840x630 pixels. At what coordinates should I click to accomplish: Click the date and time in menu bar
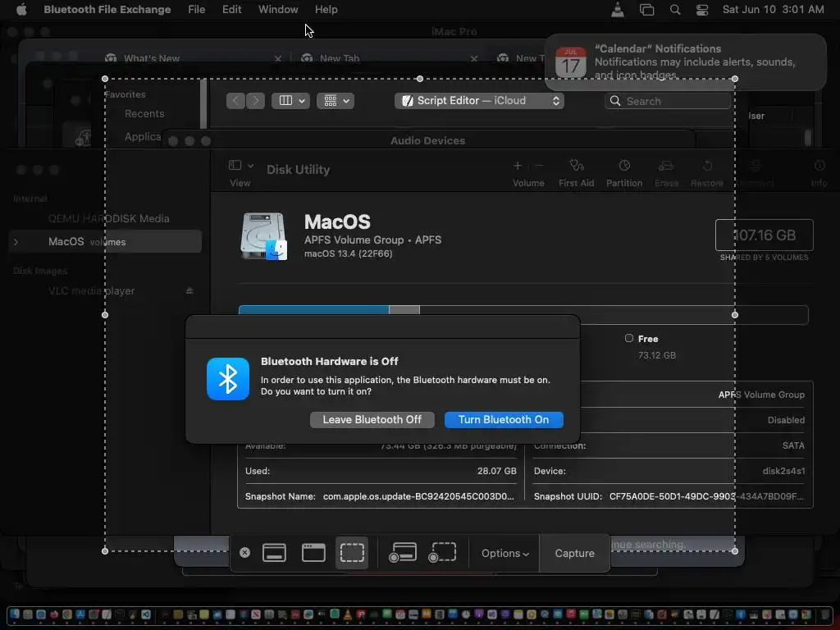click(773, 10)
